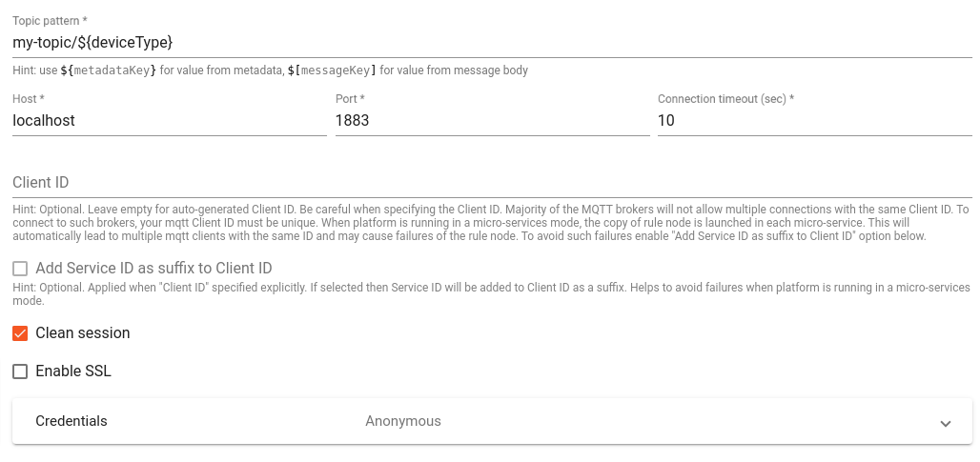Expand Credentials using the chevron arrow
This screenshot has height=462, width=980.
(946, 423)
